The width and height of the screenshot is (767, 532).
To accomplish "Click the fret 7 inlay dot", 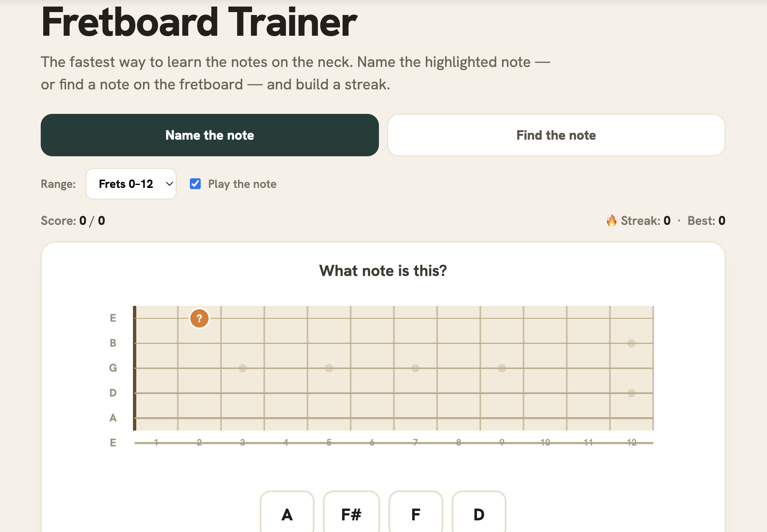I will coord(415,368).
